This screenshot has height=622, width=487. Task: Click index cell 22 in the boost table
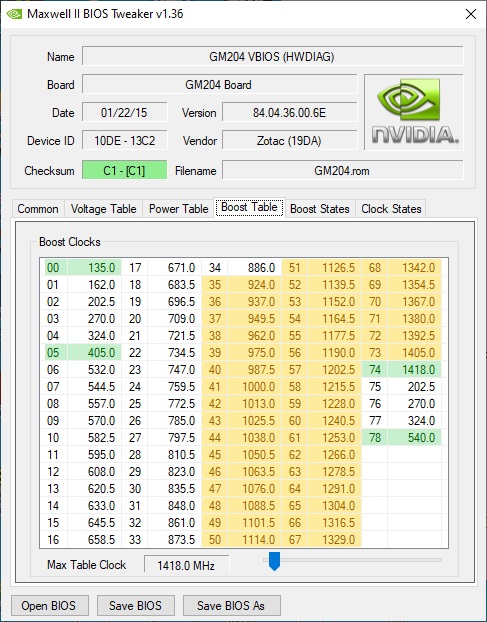tap(134, 353)
